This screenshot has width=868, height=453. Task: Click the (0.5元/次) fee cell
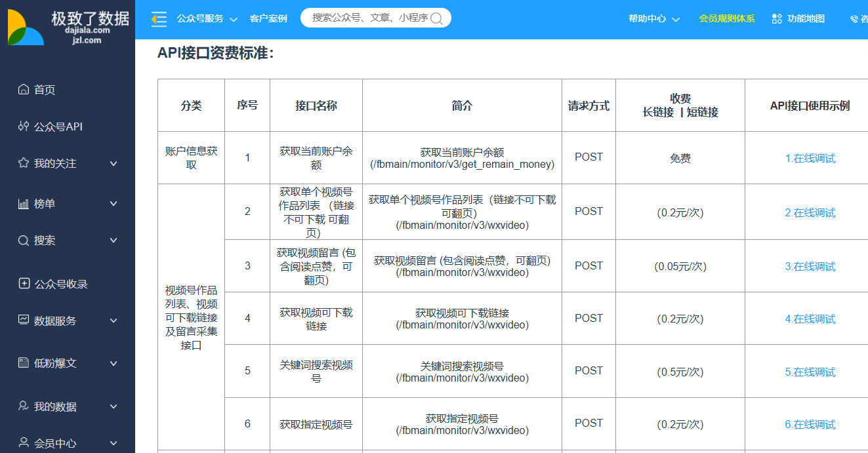pos(680,372)
